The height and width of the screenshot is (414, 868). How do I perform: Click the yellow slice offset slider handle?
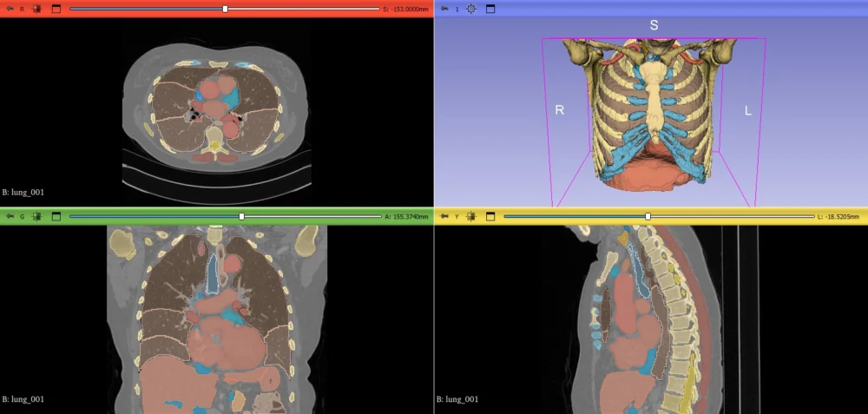(648, 216)
